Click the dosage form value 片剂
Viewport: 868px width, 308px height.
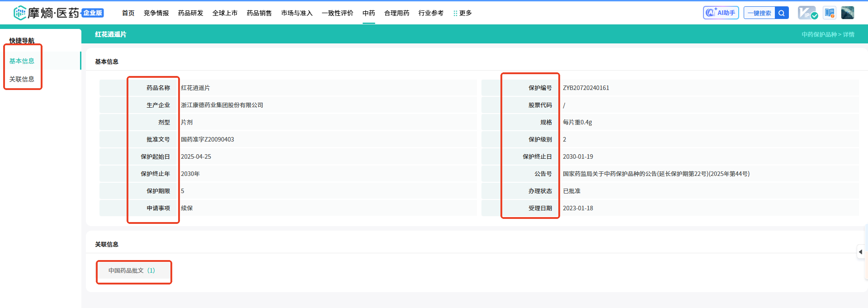click(x=187, y=122)
